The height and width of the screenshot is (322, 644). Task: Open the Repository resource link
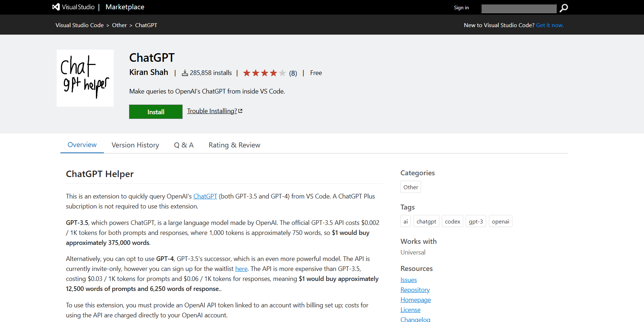[415, 290]
